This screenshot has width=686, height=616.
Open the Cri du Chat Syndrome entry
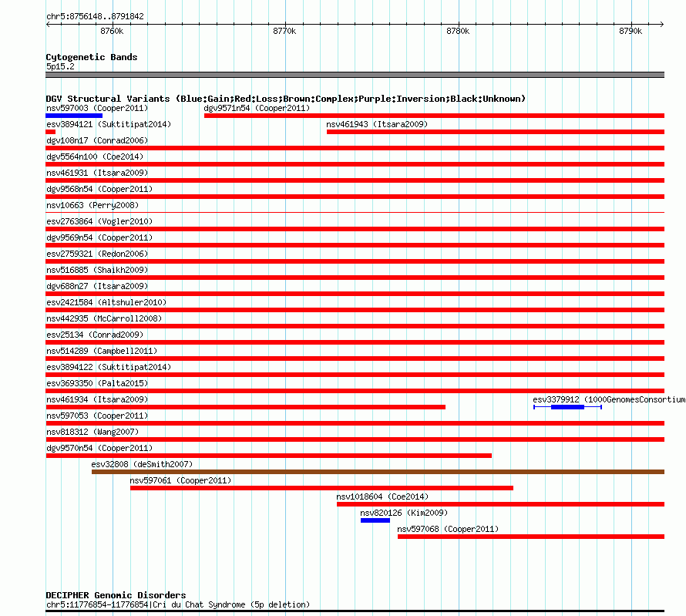point(178,604)
